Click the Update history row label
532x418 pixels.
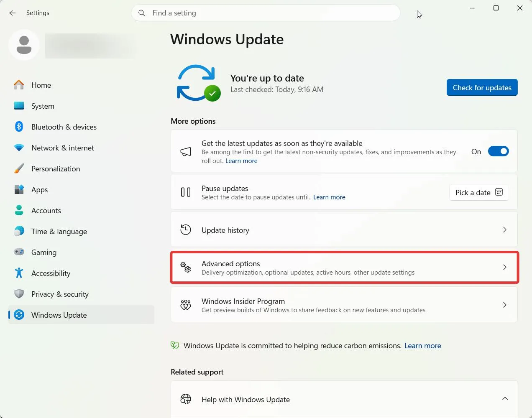point(225,230)
